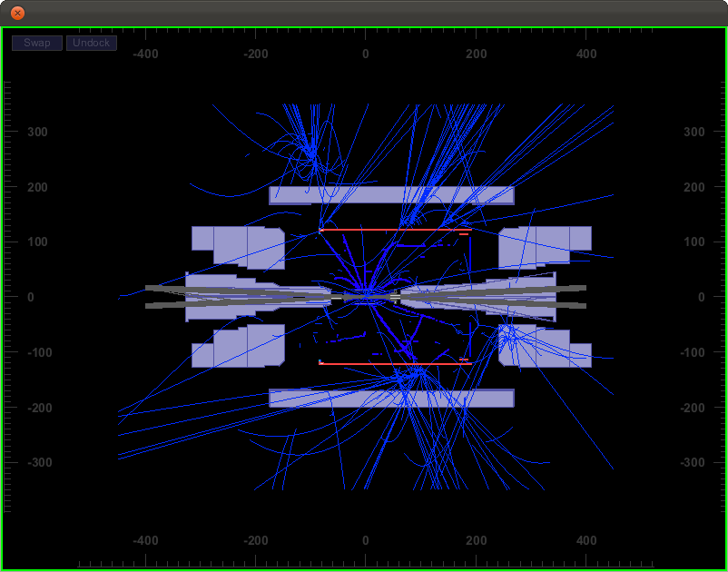Click the lower horizontal detector slab below the red line
Viewport: 728px width, 572px height.
[x=390, y=398]
